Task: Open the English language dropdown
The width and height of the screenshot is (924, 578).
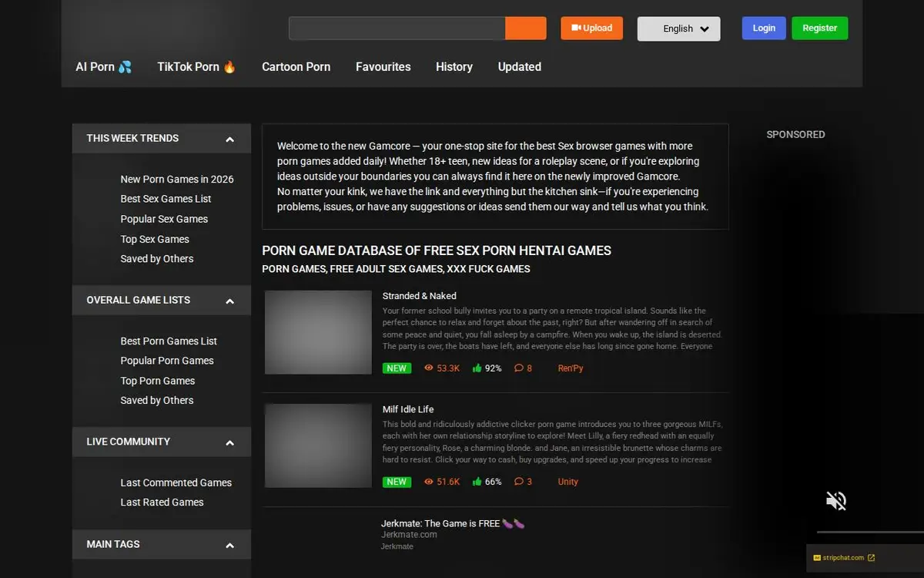Action: tap(678, 29)
